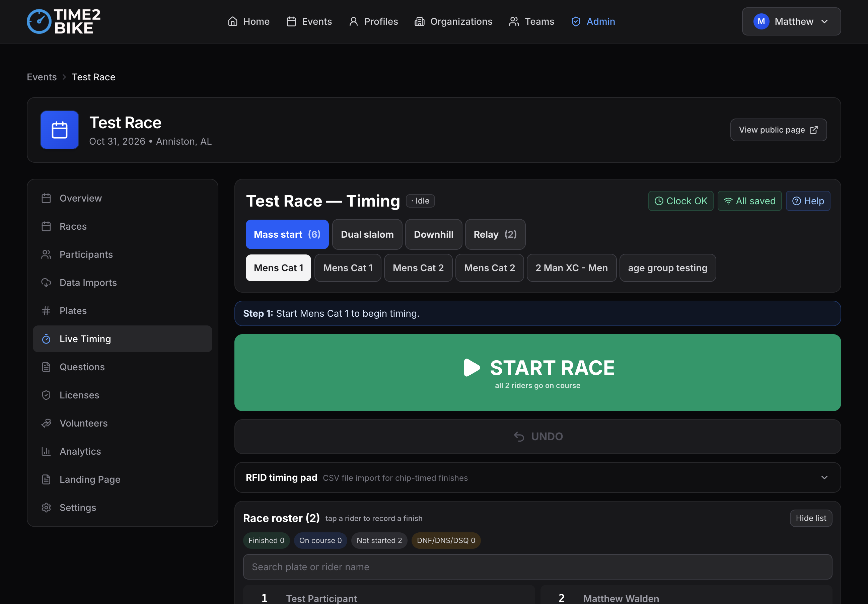Click the Time2Bike logo
This screenshot has width=868, height=604.
(64, 21)
